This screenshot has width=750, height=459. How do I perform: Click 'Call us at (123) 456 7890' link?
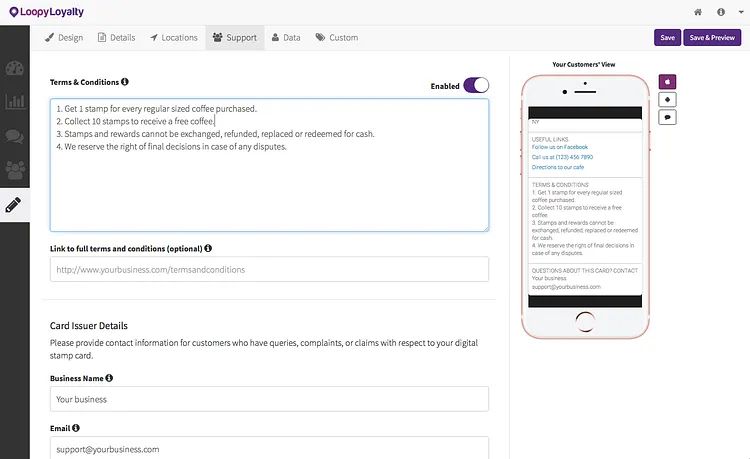point(562,157)
